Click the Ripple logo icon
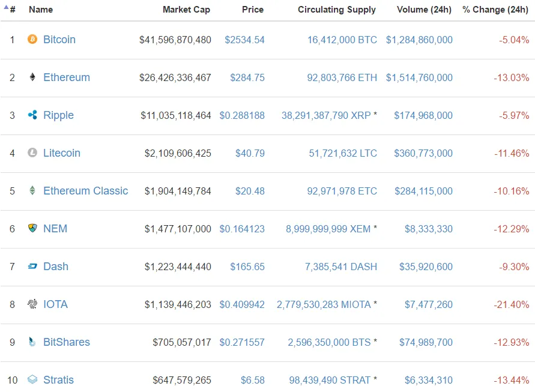This screenshot has width=535, height=392. [x=32, y=115]
